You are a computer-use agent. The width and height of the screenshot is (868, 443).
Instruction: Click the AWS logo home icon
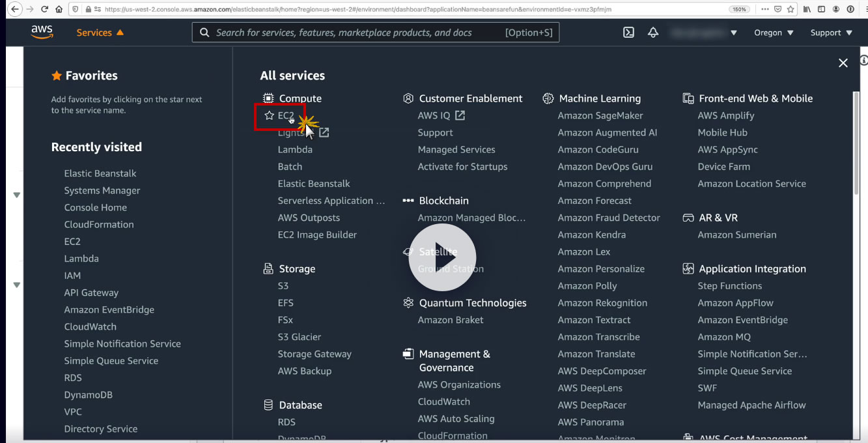42,33
